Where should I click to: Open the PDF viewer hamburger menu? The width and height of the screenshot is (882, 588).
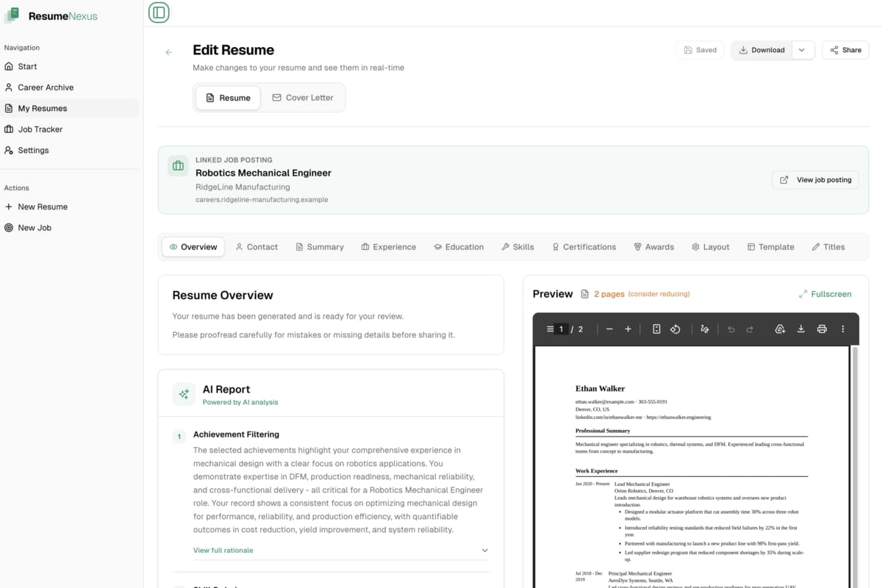[548, 329]
